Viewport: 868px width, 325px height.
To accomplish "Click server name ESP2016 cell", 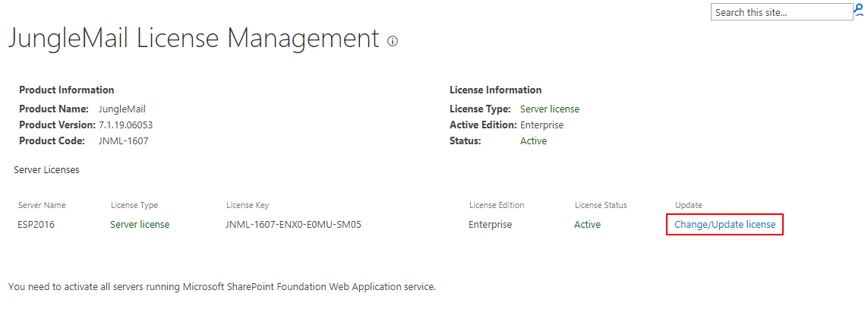I will point(36,225).
